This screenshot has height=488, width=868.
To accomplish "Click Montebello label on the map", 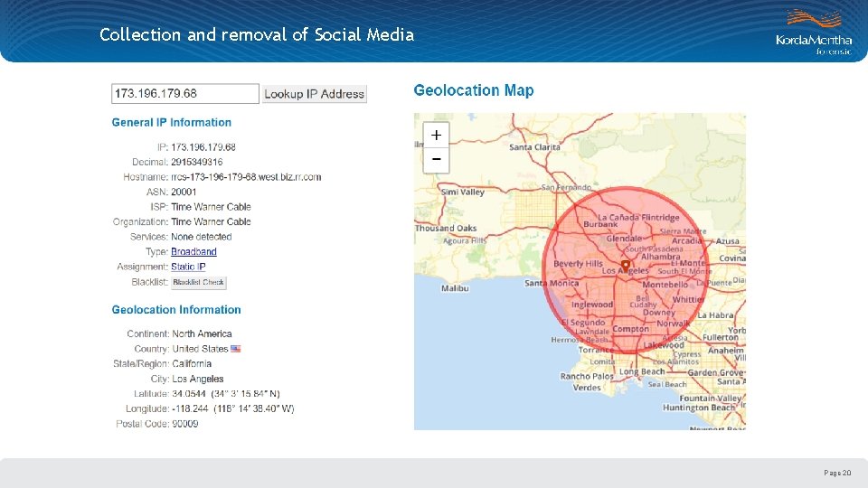I will pos(665,285).
